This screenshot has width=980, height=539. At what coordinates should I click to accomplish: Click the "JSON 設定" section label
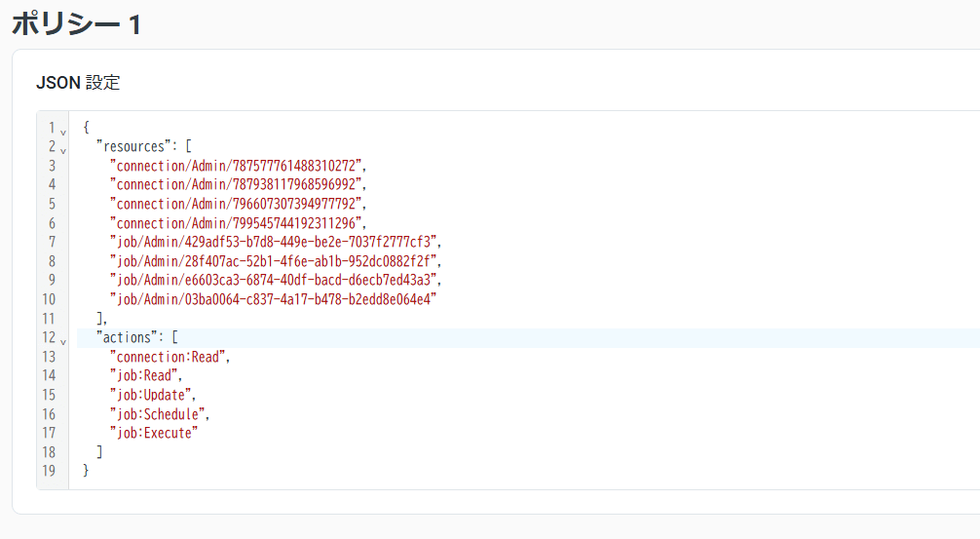coord(78,83)
